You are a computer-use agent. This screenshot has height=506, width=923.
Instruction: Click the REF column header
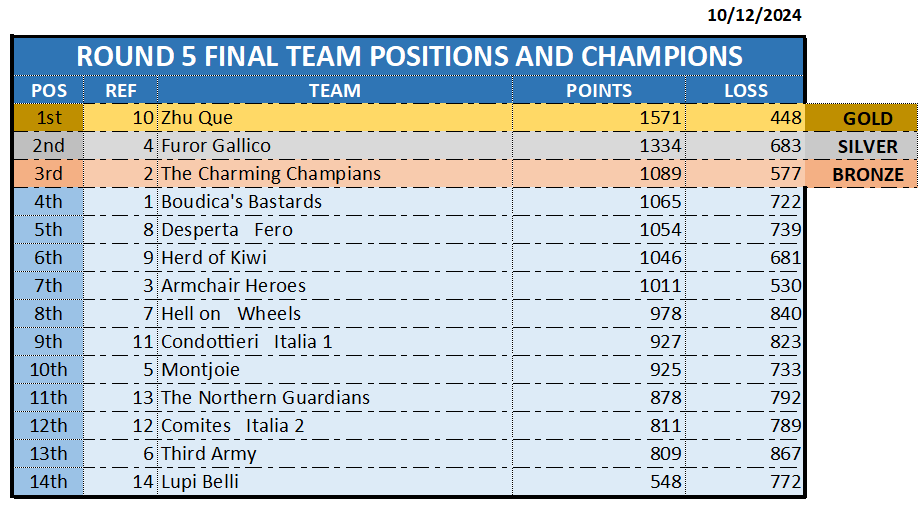point(120,90)
